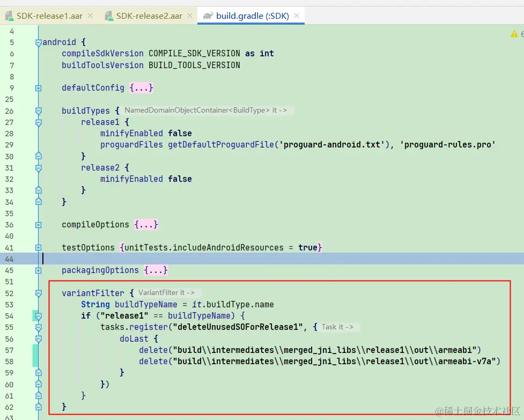Click the 'proguard-android.txt' string
Screen dimensions: 524x420
click(x=332, y=145)
